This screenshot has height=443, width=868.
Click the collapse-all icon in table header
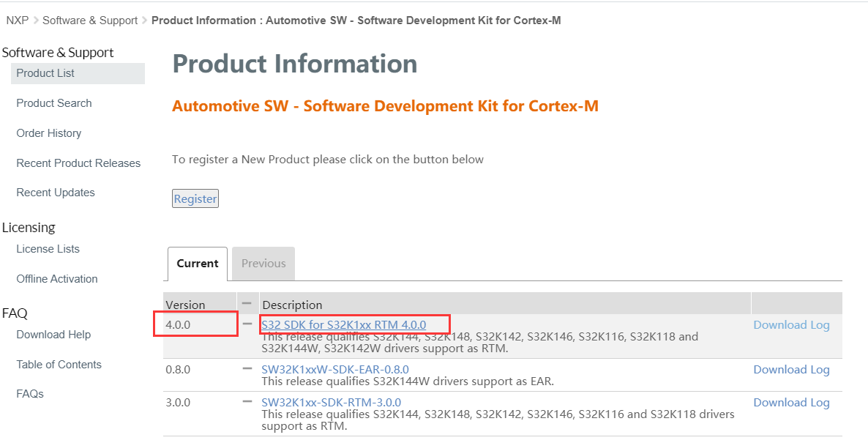(247, 304)
